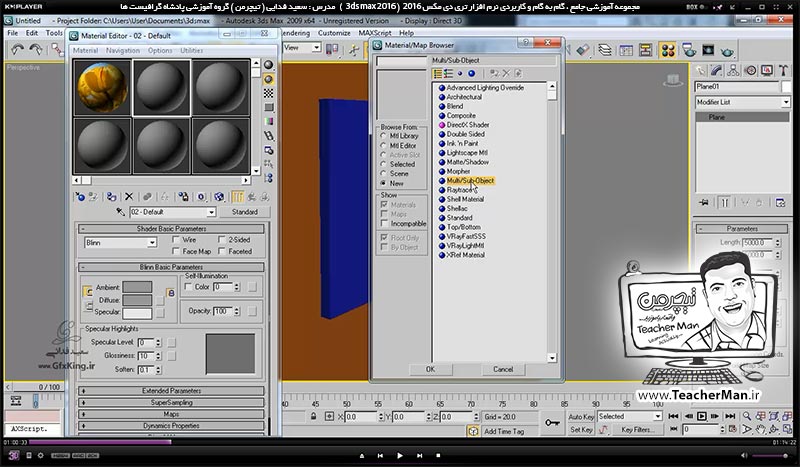Open the Display panel tab icon
Screen dimensions: 800x467
[767, 70]
